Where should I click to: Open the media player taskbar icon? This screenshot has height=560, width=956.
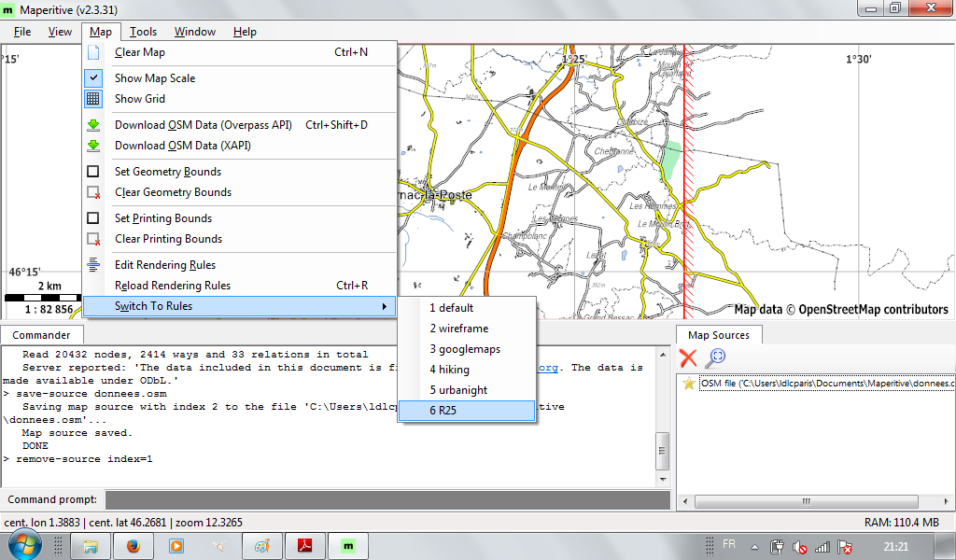coord(176,546)
